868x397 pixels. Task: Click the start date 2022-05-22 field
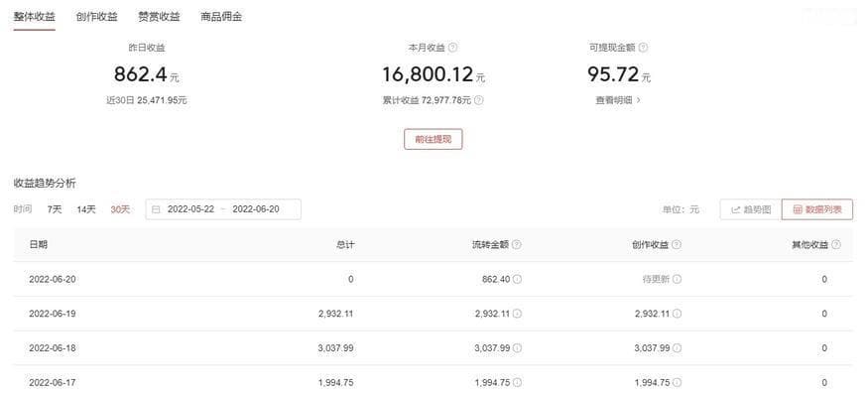tap(191, 209)
